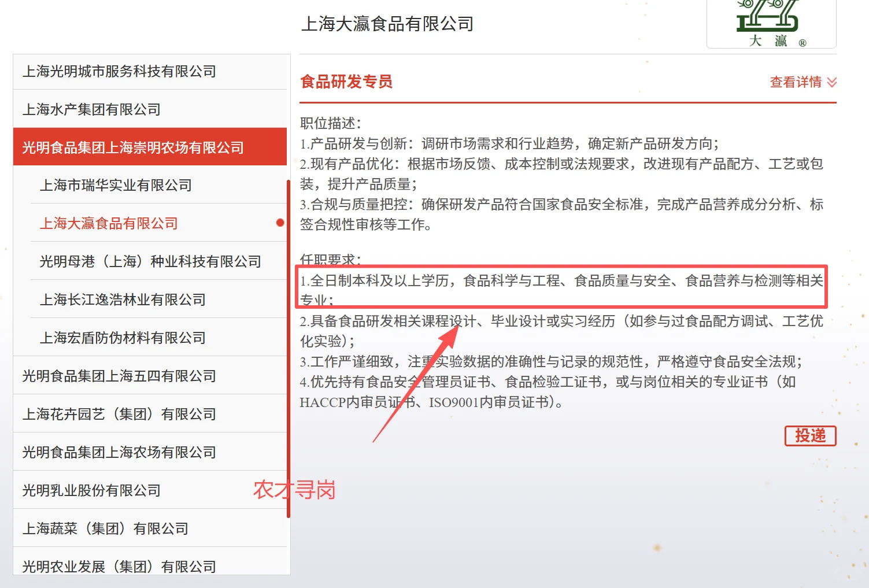The image size is (869, 588).
Task: Click the 大瀛 company logo
Action: [771, 24]
